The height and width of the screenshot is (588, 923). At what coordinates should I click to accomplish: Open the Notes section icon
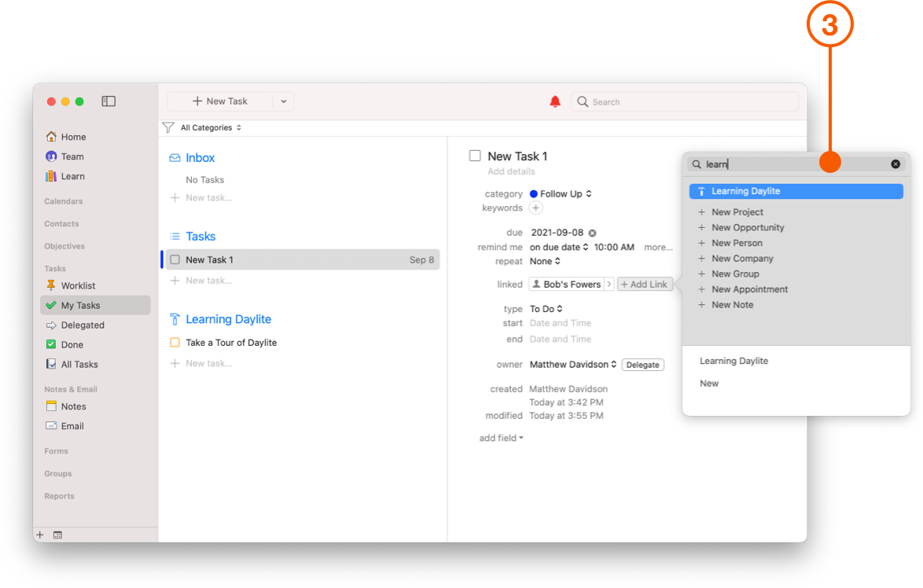tap(50, 406)
